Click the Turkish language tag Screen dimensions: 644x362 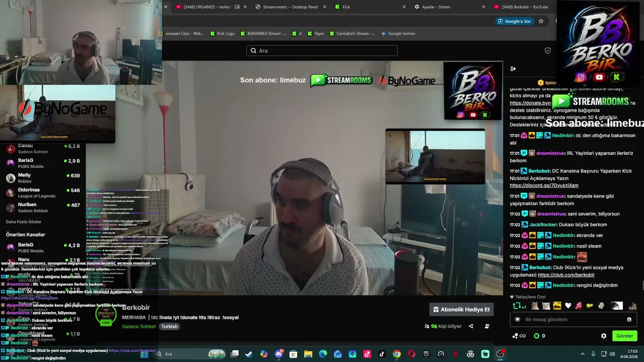[170, 326]
